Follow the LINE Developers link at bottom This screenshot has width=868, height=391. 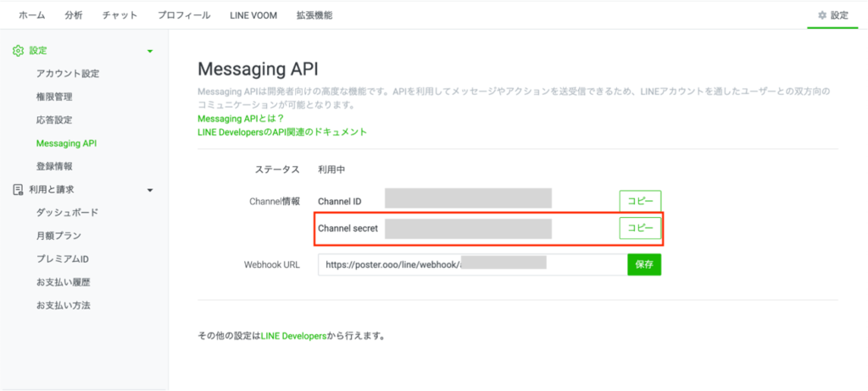tap(293, 336)
